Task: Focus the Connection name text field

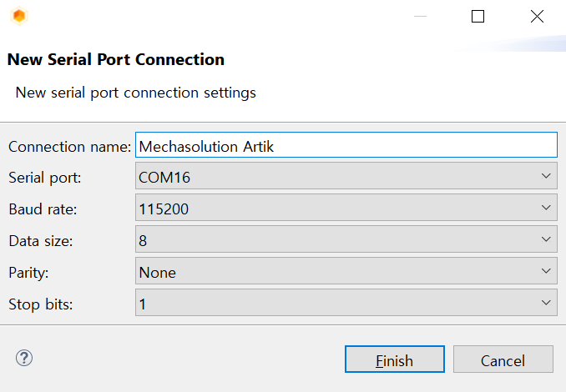Action: 346,145
